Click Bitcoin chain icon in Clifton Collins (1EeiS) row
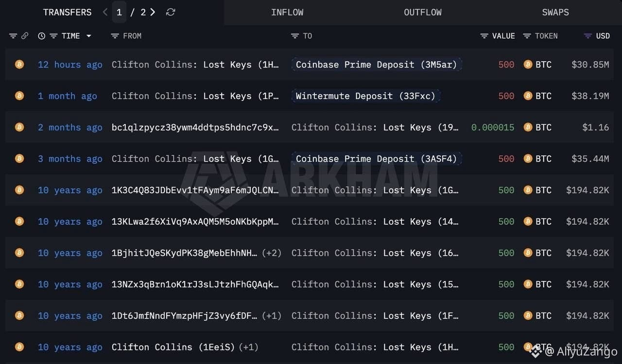This screenshot has height=364, width=622. coord(19,347)
